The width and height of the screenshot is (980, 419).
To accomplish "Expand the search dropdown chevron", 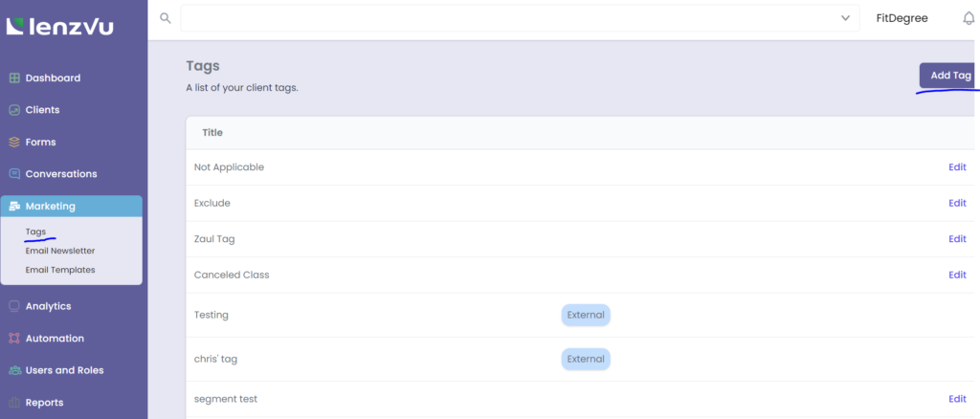I will [x=845, y=18].
